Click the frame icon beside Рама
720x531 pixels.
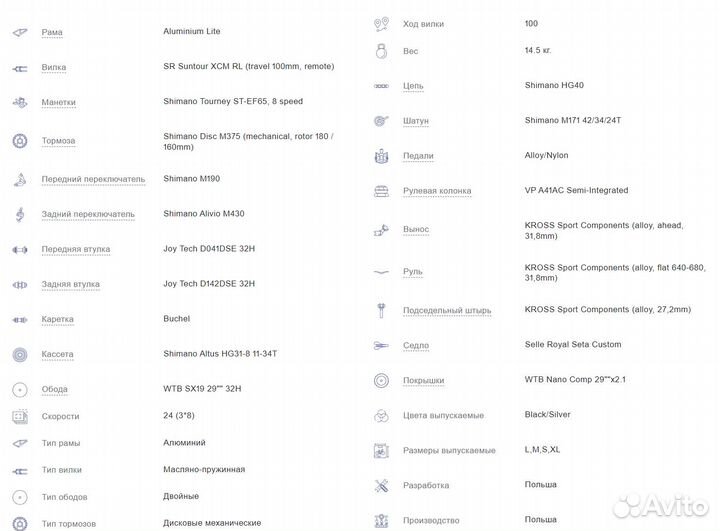coord(19,32)
